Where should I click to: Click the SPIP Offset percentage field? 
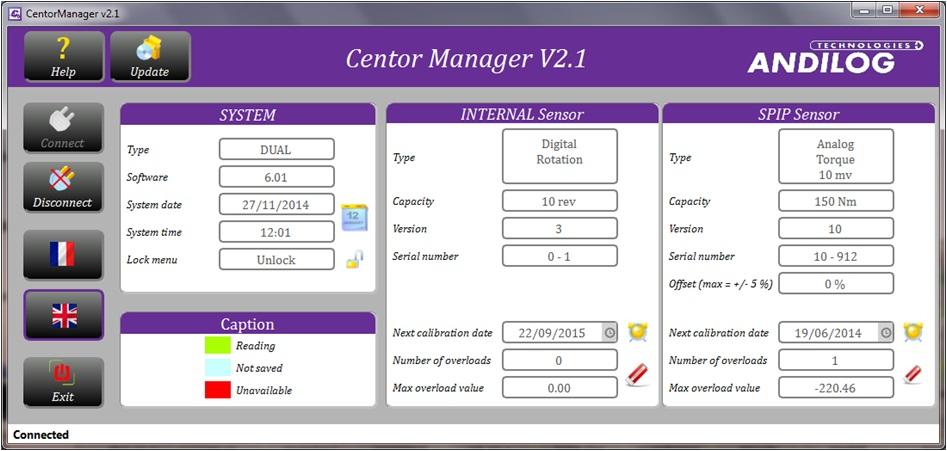click(835, 284)
